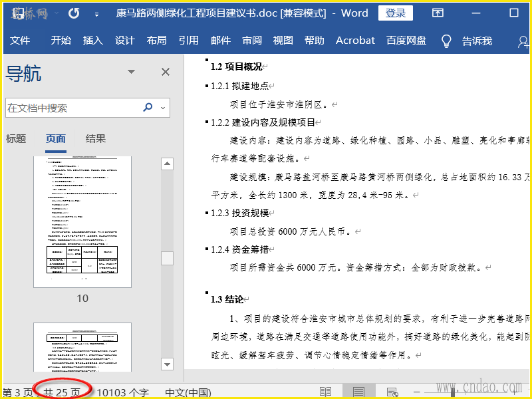
Task: Switch to the 结果 navigation tab
Action: coord(96,138)
